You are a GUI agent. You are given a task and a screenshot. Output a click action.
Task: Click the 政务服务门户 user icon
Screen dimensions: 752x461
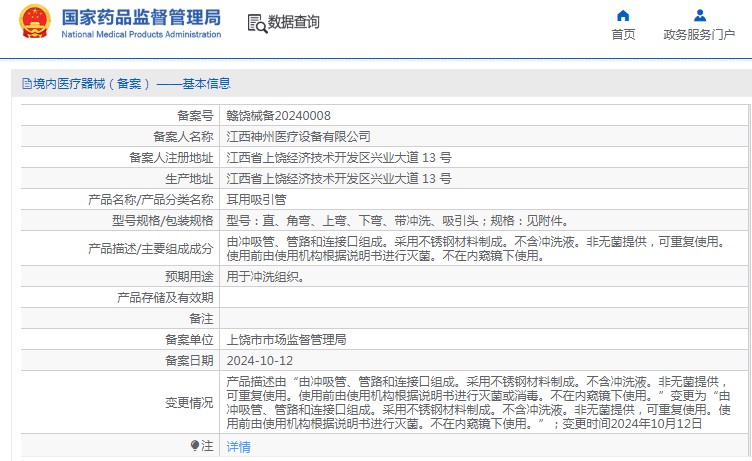click(700, 16)
